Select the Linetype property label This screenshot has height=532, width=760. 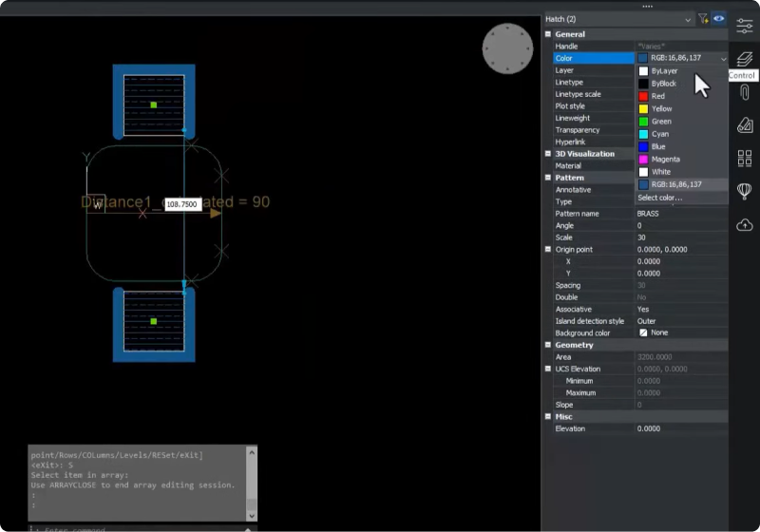[x=569, y=83]
